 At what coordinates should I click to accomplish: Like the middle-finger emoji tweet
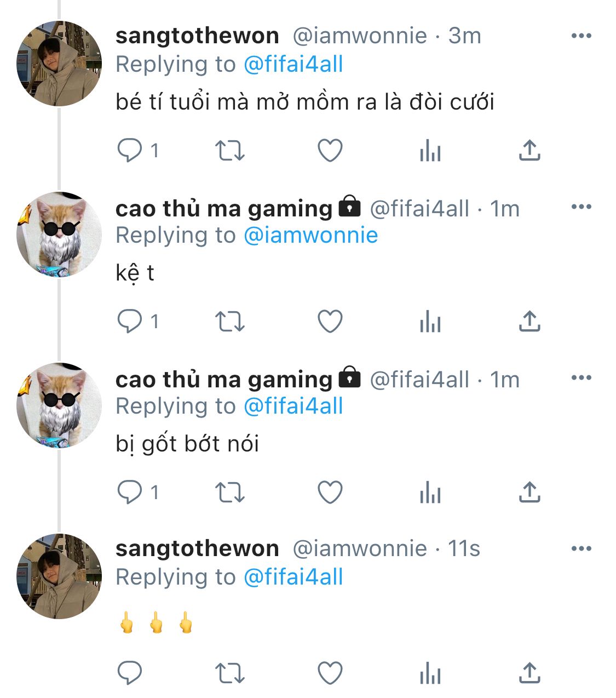click(x=330, y=673)
